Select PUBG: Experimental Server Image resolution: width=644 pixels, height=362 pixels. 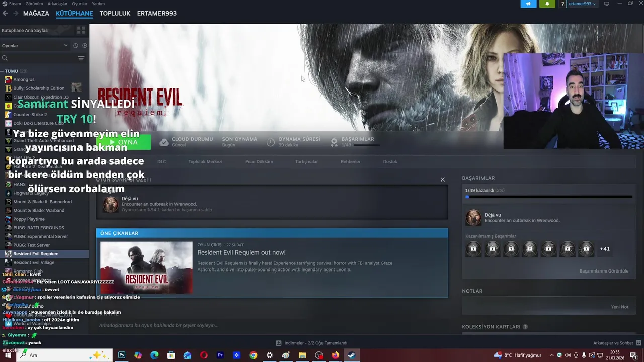click(40, 236)
